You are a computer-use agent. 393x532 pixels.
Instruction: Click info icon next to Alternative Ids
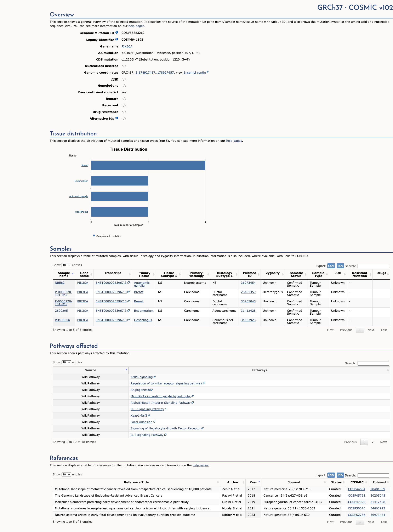click(x=116, y=118)
